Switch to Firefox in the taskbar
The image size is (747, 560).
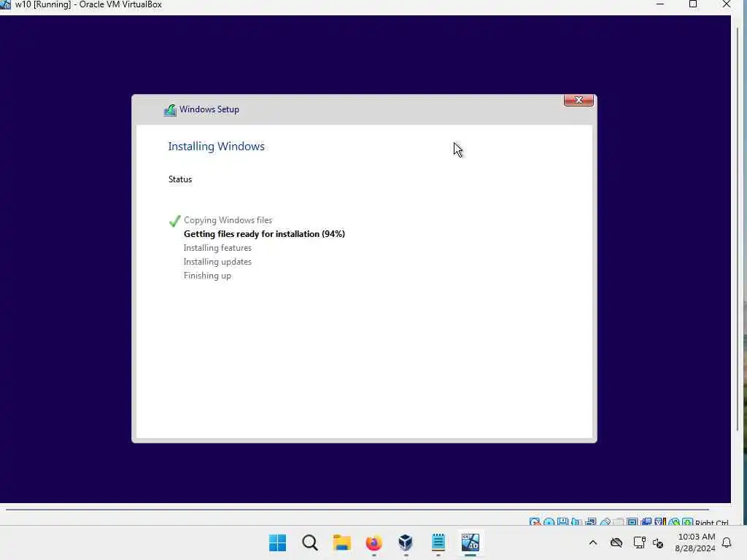click(374, 542)
